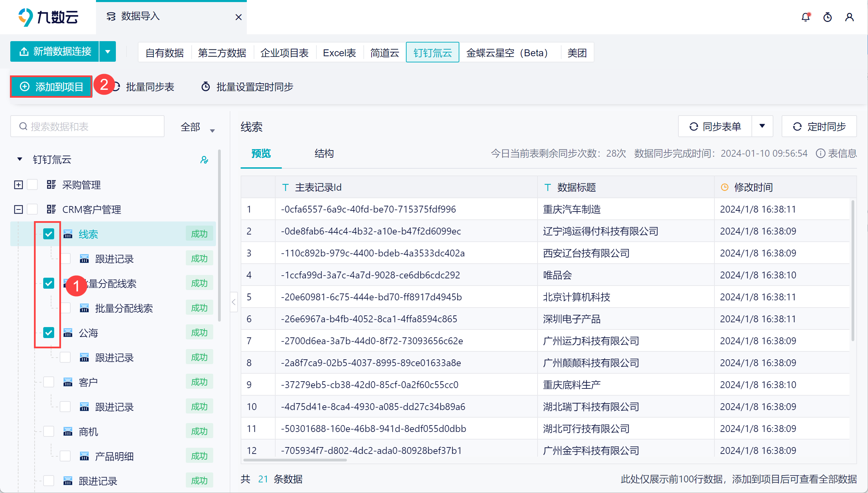Click the permission user icon beside 钉钉氚云
This screenshot has height=493, width=868.
[204, 160]
